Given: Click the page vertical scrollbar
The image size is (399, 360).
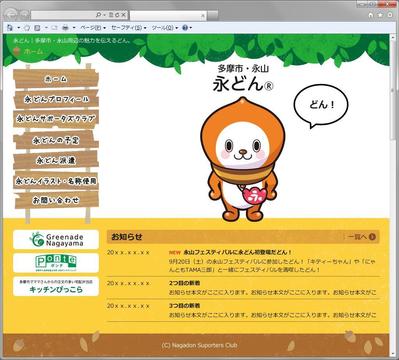Looking at the screenshot, I should (393, 195).
